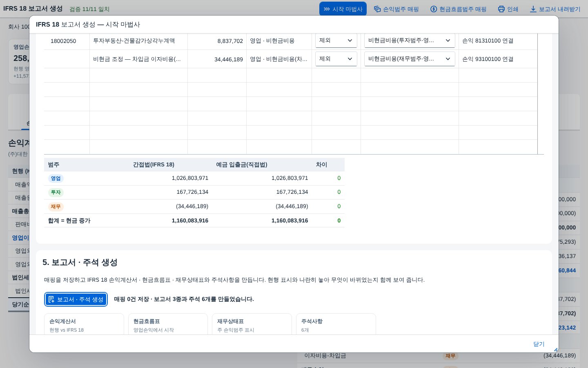The height and width of the screenshot is (368, 588).
Task: Click the 매핑 0건 저장 status message
Action: 184,299
